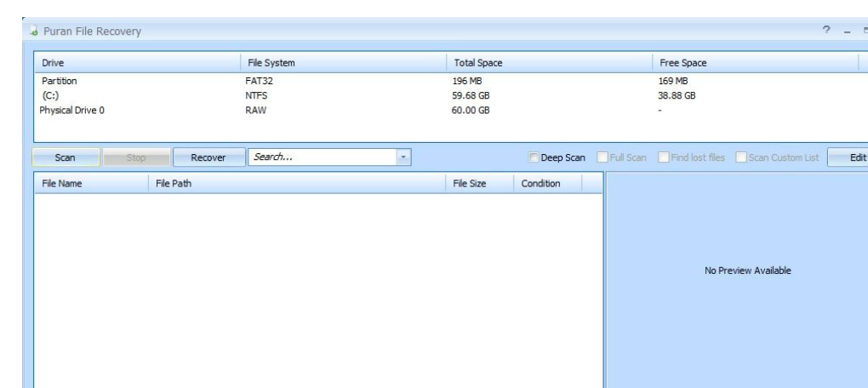Expand the Search box dropdown arrow
Viewport: 868px width, 388px height.
coord(404,157)
